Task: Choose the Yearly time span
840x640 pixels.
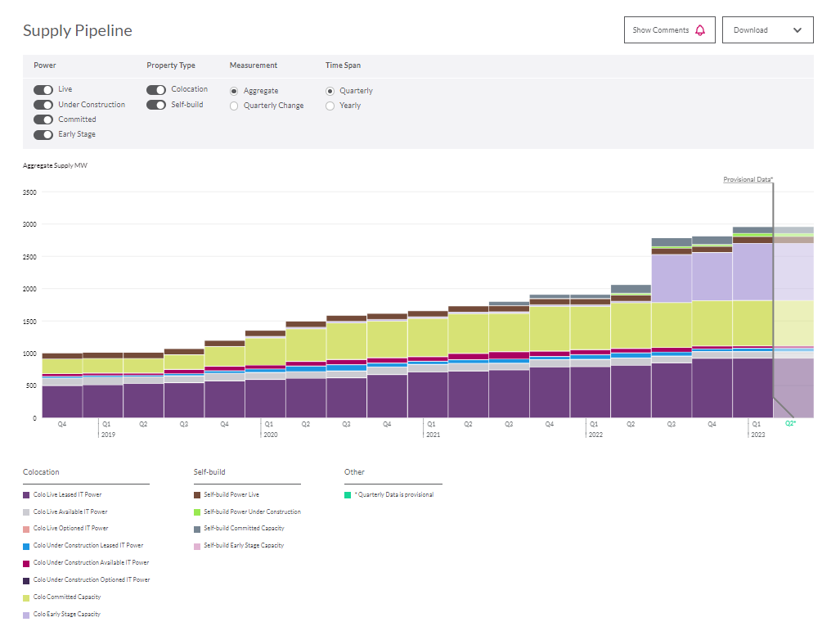Action: (330, 106)
